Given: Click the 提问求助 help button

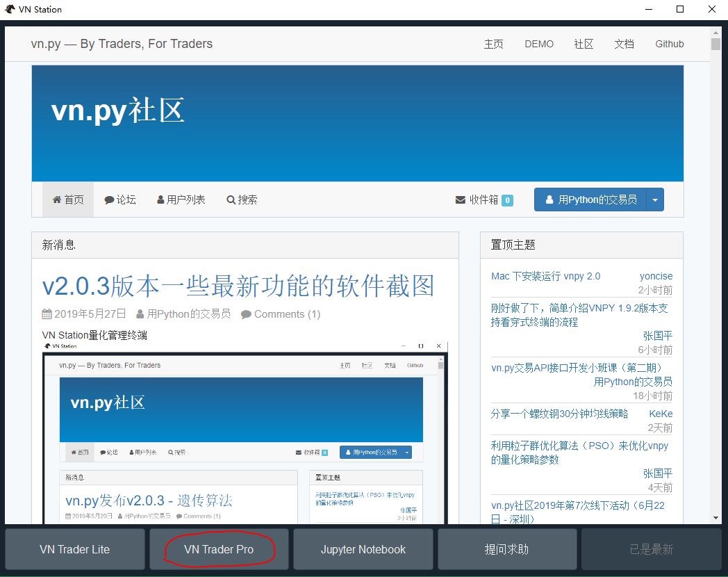Looking at the screenshot, I should [x=506, y=548].
